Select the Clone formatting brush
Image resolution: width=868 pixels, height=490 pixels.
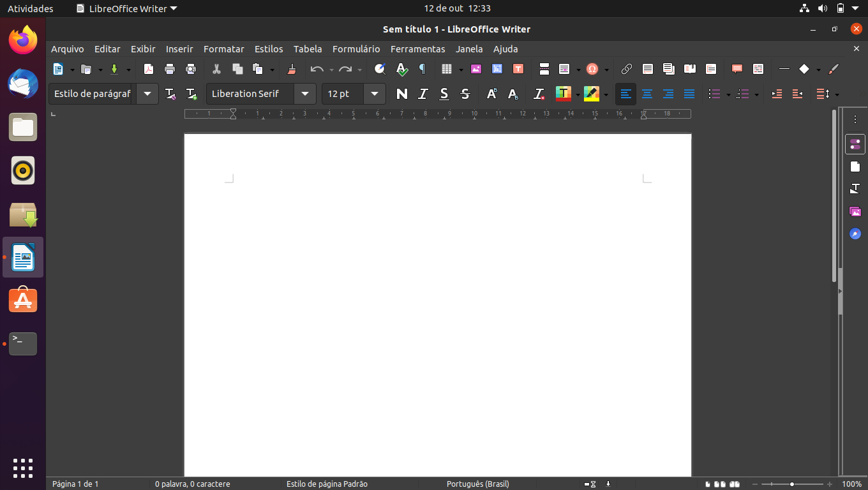tap(292, 69)
